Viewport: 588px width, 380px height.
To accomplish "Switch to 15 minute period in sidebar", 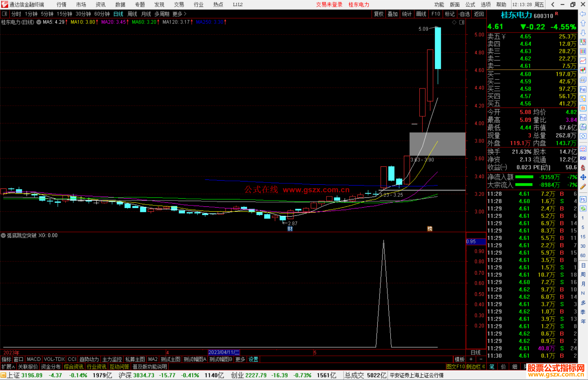I will [583, 237].
